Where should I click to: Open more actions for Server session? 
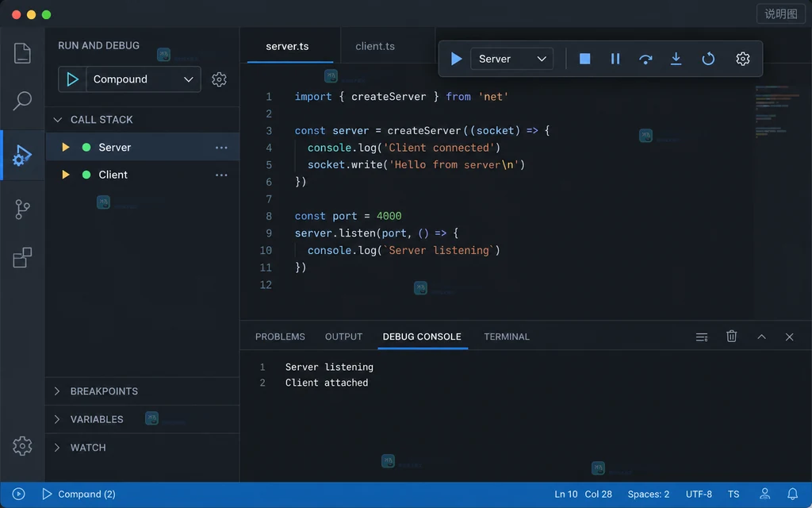pos(222,148)
